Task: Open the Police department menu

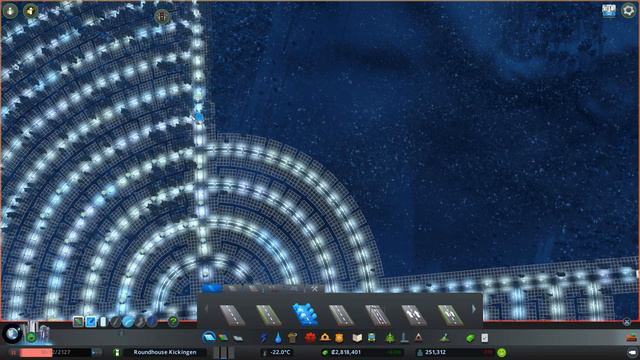Action: pos(339,338)
